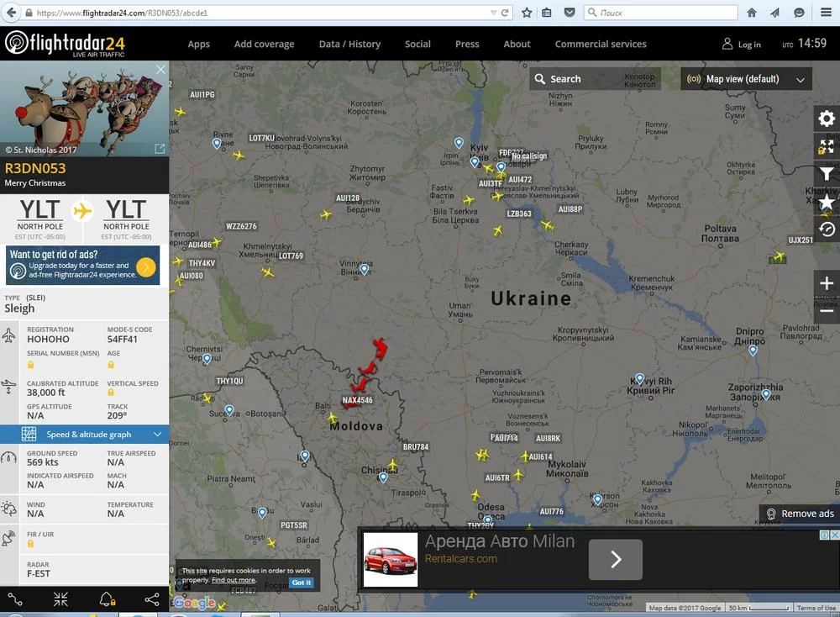The height and width of the screenshot is (617, 840).
Task: Open the flight filter funnel
Action: (827, 174)
